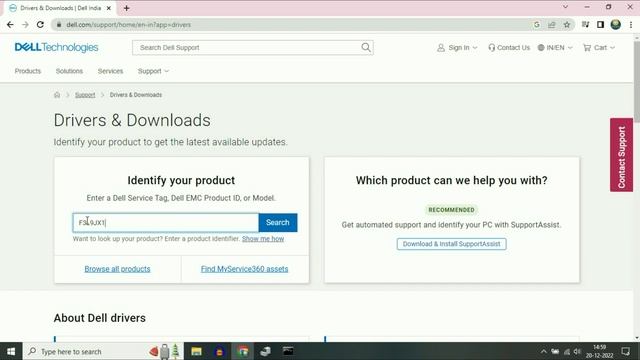Open Contact Us link in header
This screenshot has height=360, width=640.
(x=509, y=47)
